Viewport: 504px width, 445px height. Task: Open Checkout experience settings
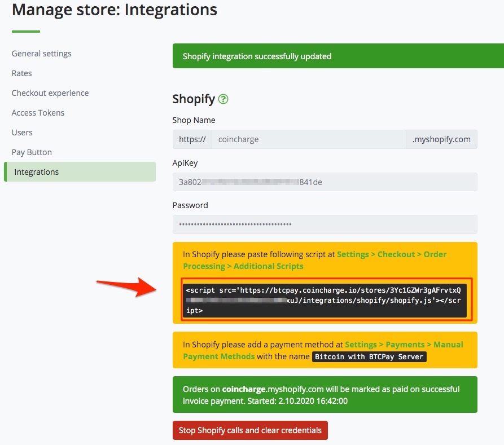50,93
